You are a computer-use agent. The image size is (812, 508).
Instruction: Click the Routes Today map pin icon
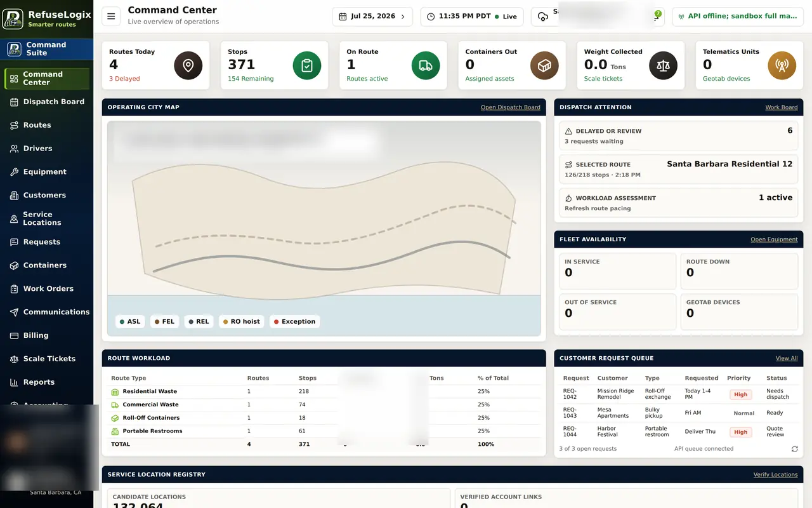[188, 65]
